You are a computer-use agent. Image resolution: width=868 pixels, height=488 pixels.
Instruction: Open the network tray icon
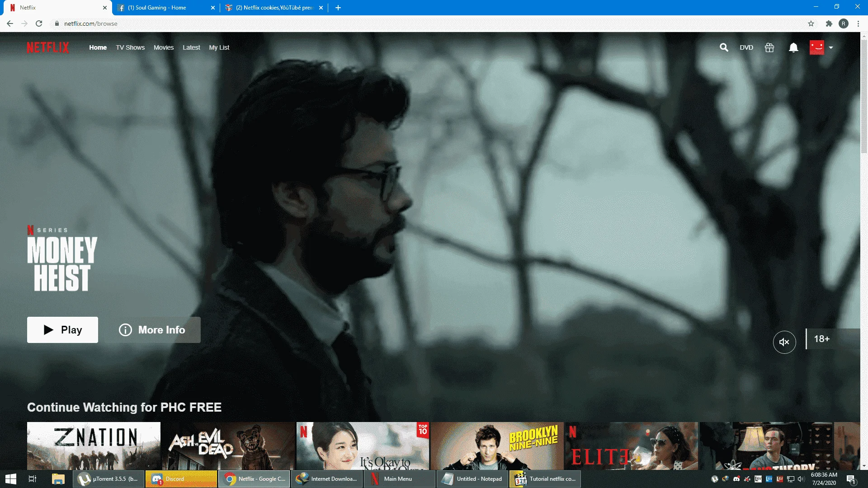click(x=791, y=479)
